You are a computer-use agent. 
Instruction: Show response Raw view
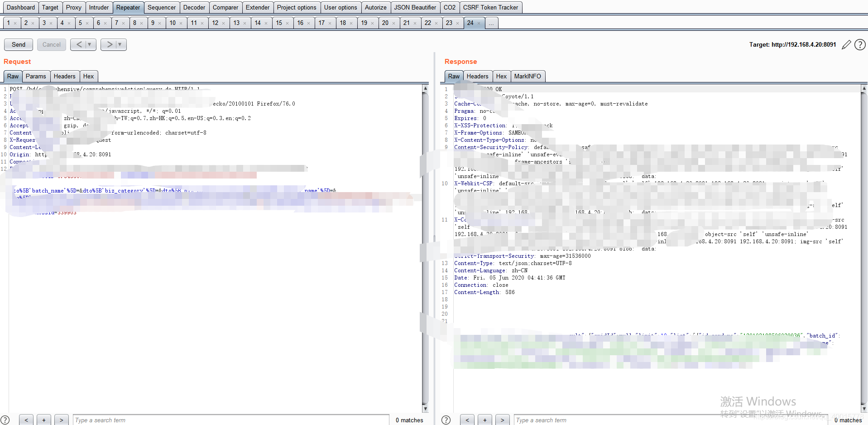454,76
